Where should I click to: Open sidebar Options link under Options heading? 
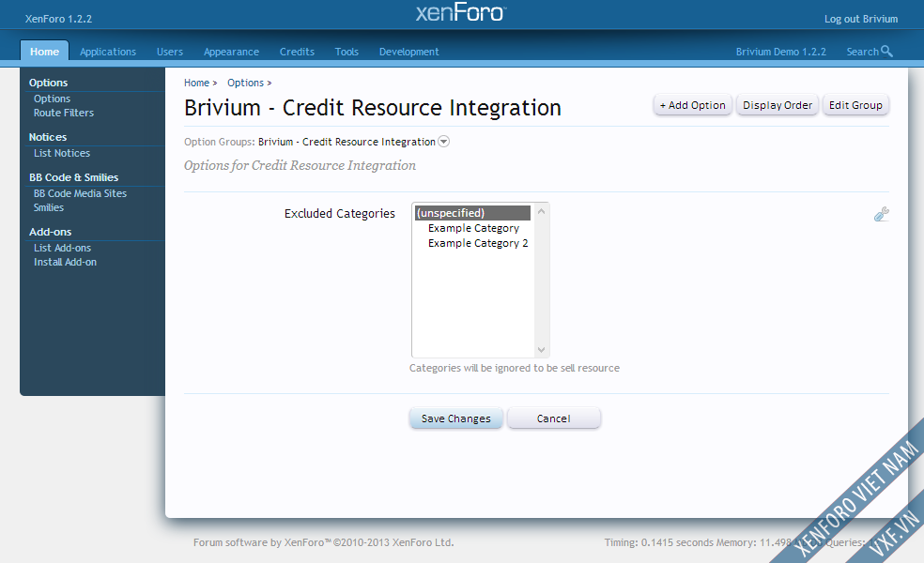[x=52, y=99]
